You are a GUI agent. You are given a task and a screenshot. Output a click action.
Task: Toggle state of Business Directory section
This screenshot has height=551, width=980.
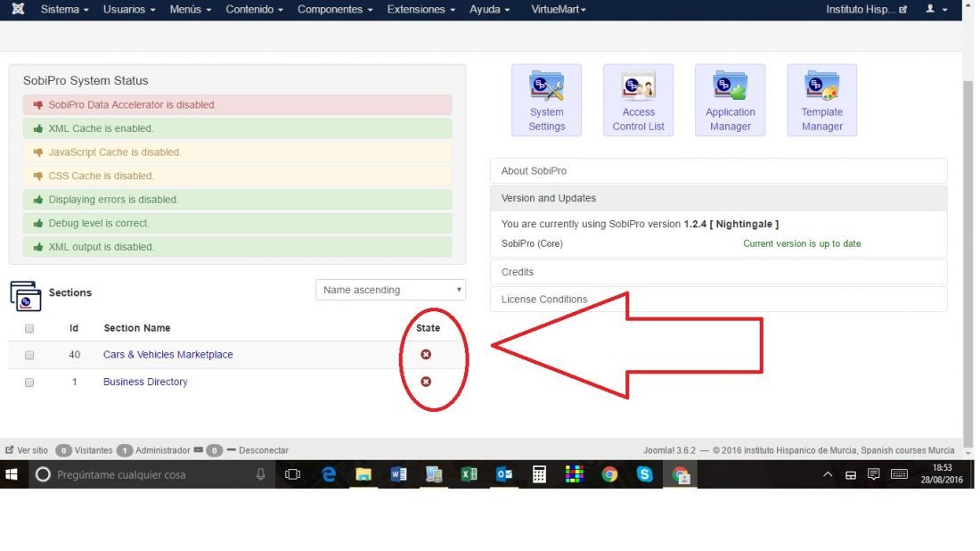pyautogui.click(x=426, y=382)
